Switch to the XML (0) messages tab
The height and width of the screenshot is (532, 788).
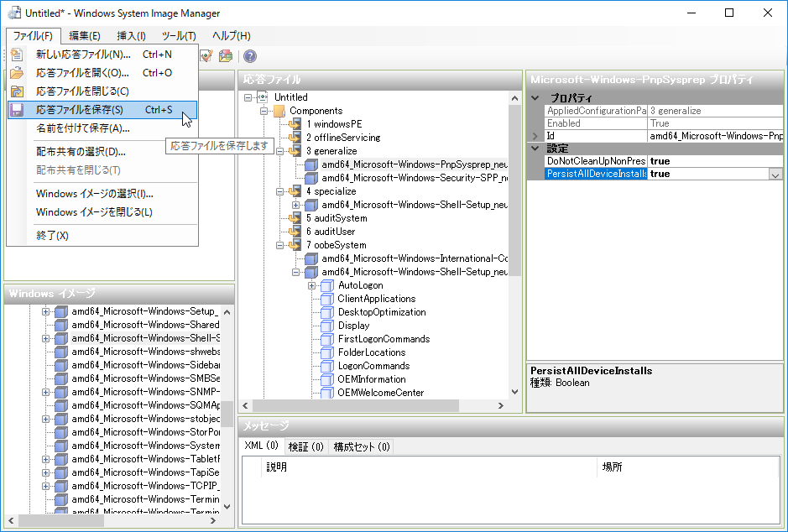(x=261, y=446)
